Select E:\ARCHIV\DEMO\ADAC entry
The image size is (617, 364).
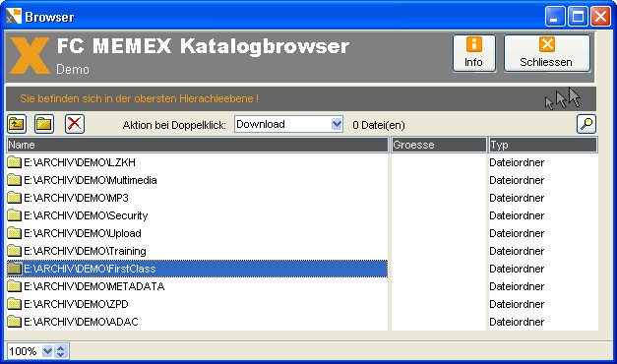point(81,322)
